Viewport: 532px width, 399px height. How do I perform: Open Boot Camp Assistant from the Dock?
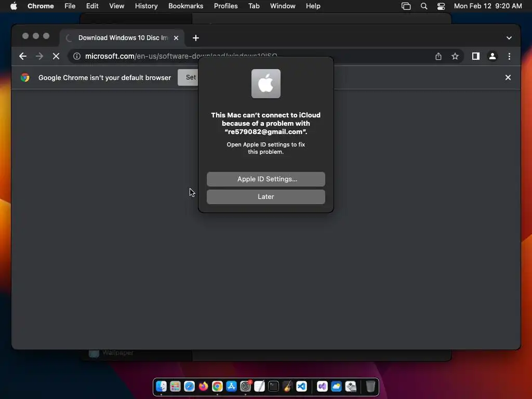[351, 387]
